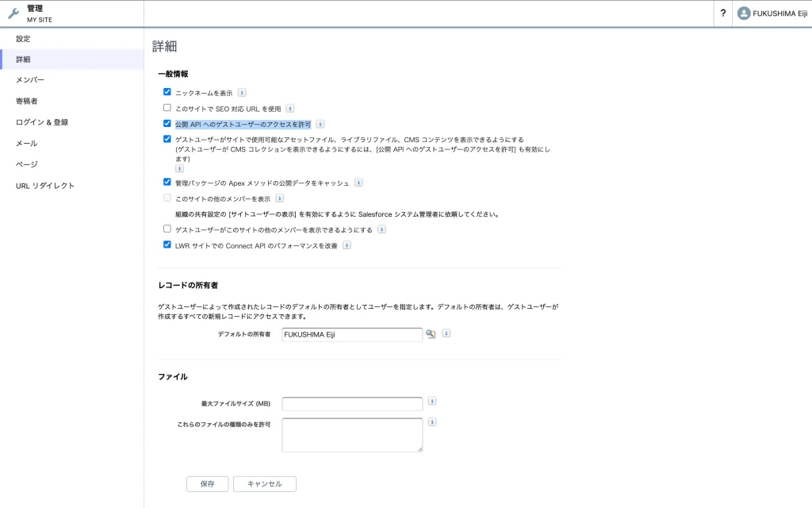Go to URL リダイレクト sidebar item
Screen dimensions: 812x508
pos(45,186)
